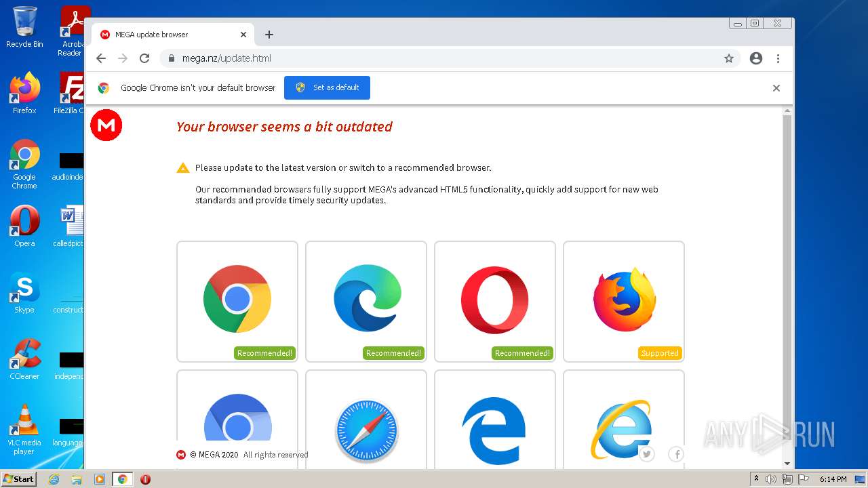Click the taskbar clock showing 6:14 PM
The height and width of the screenshot is (488, 868).
(833, 479)
